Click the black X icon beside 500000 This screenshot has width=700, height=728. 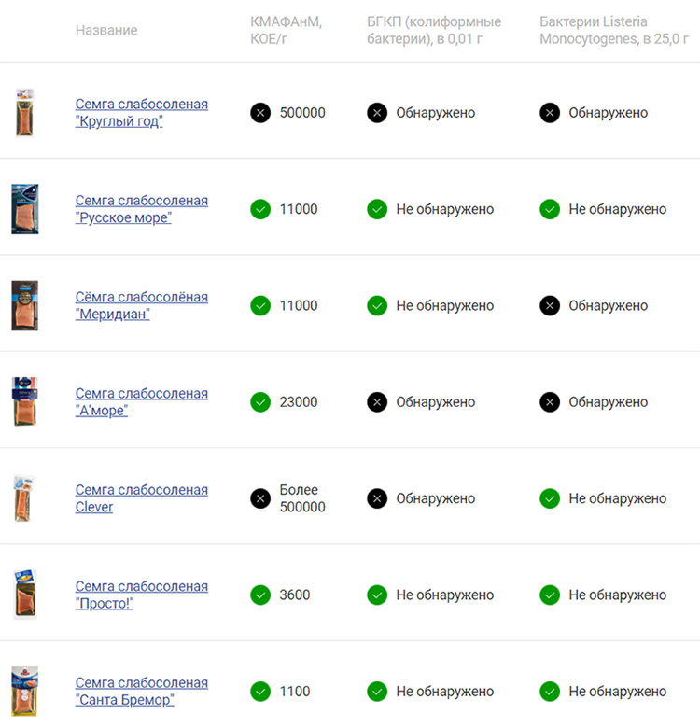[x=260, y=112]
